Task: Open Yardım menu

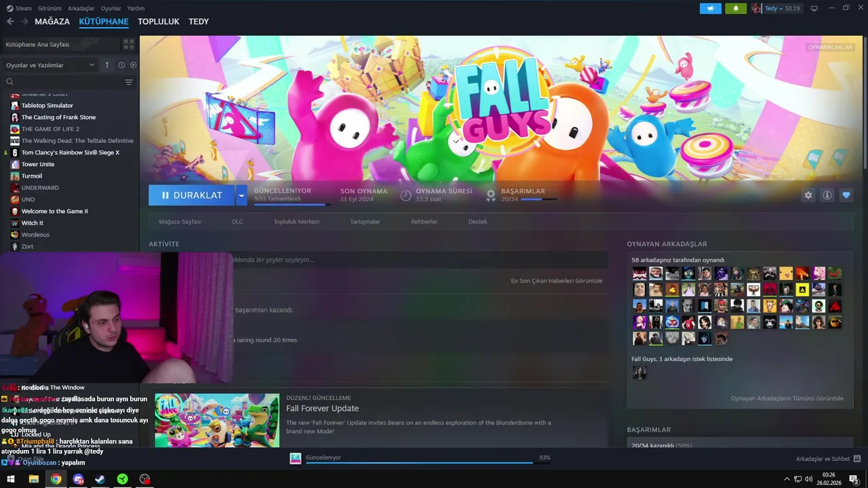Action: pyautogui.click(x=136, y=8)
